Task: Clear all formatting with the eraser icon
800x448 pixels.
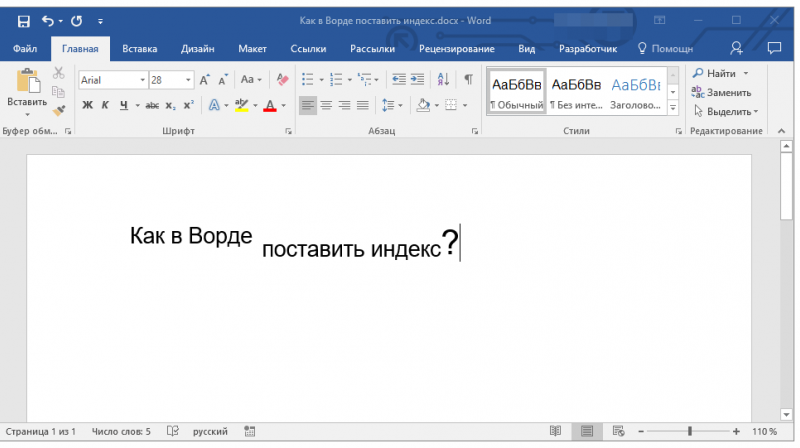Action: pos(282,80)
